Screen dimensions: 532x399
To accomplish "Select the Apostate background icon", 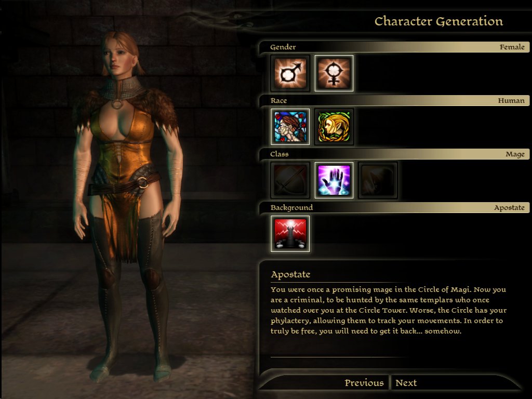I will coord(290,234).
